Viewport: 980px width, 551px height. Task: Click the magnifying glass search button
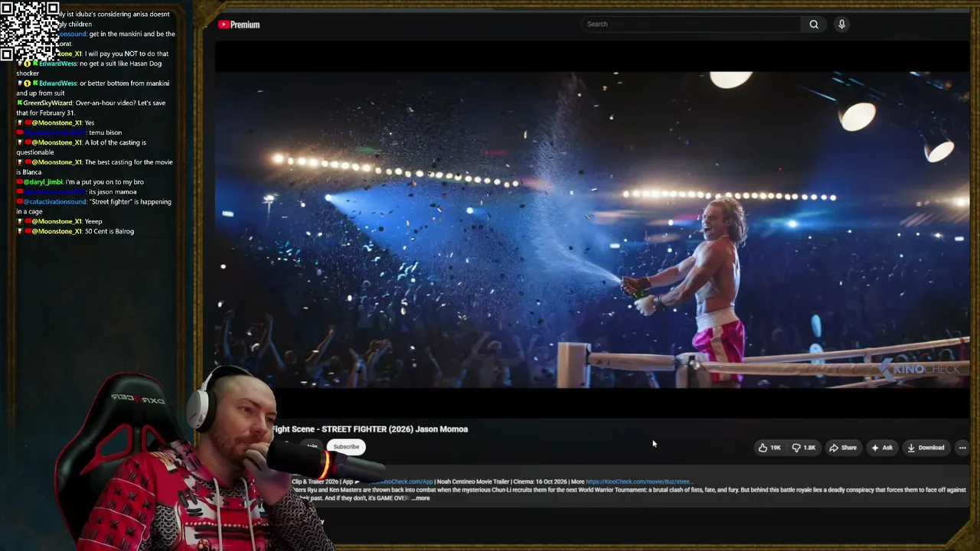[x=814, y=24]
